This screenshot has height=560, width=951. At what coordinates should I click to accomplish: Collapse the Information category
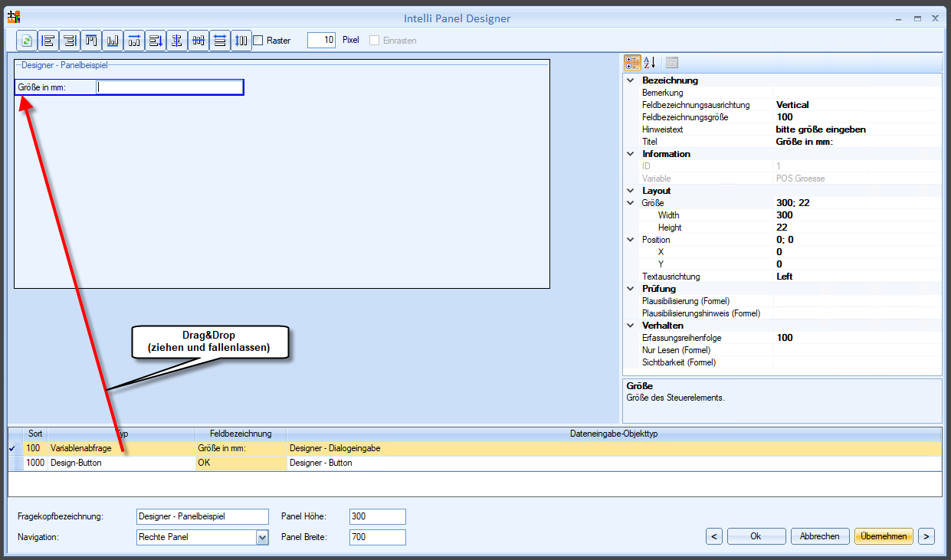click(631, 154)
